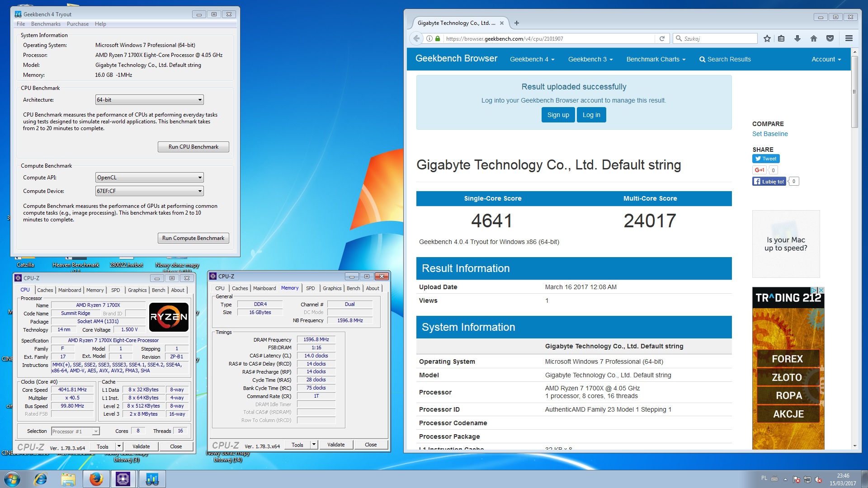Click the green padlock in address bar

pyautogui.click(x=438, y=39)
